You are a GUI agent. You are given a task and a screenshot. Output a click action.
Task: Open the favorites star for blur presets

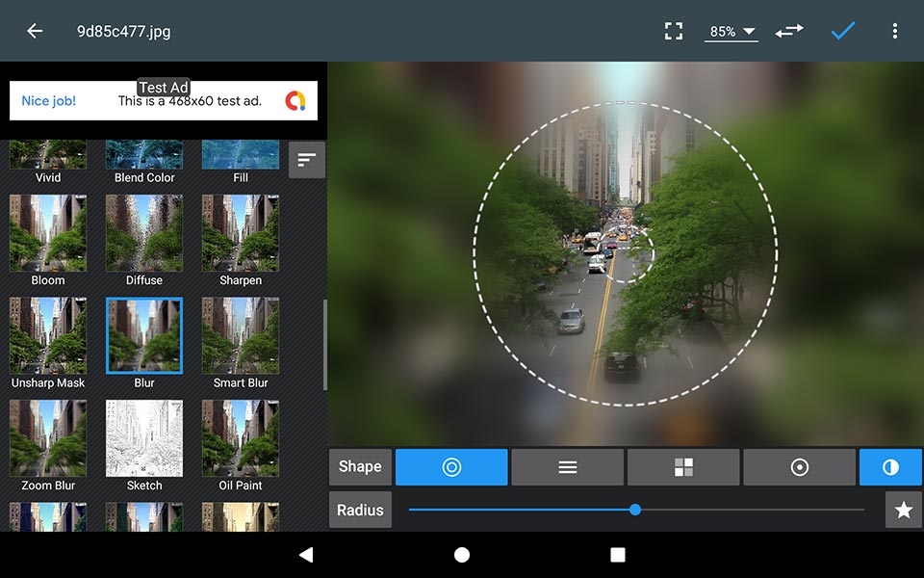[903, 510]
